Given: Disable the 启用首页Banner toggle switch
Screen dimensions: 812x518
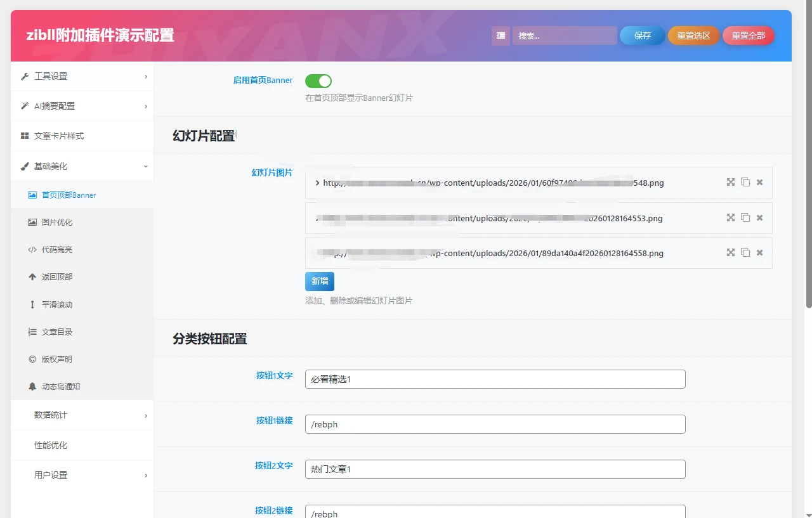Looking at the screenshot, I should click(x=318, y=81).
